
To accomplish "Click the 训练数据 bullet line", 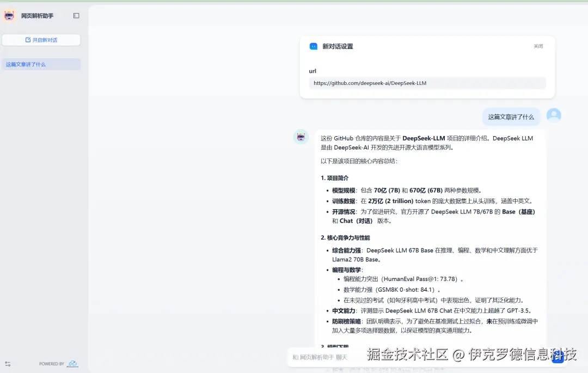I will 433,201.
